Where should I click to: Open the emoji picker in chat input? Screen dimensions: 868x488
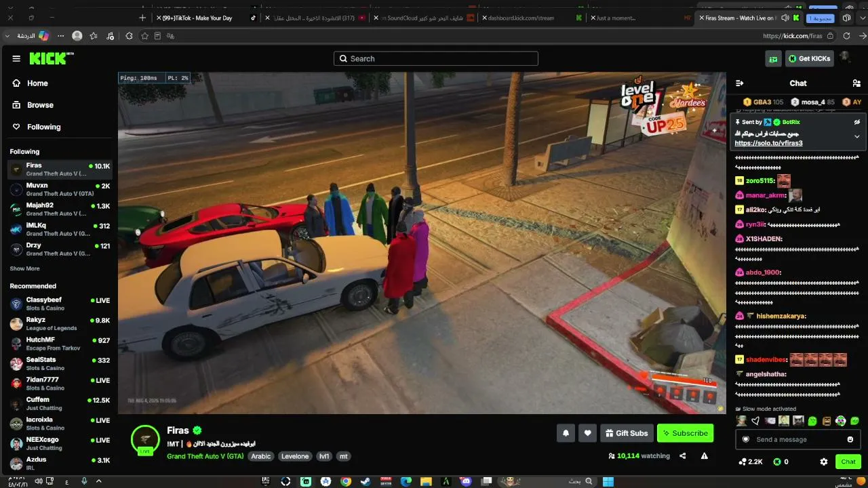tap(850, 439)
